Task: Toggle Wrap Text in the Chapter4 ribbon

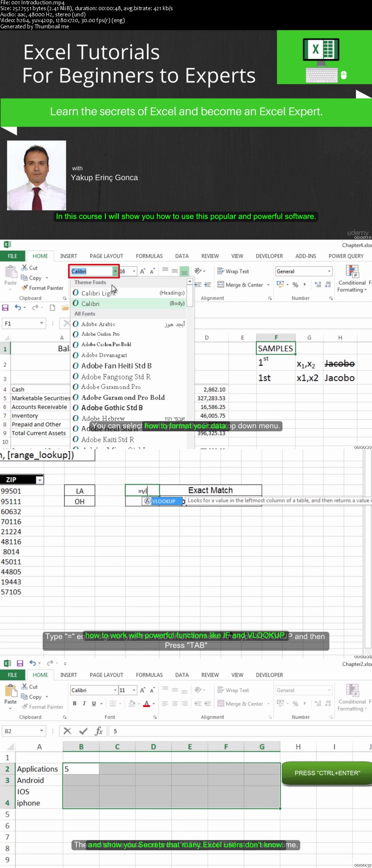Action: pos(233,271)
